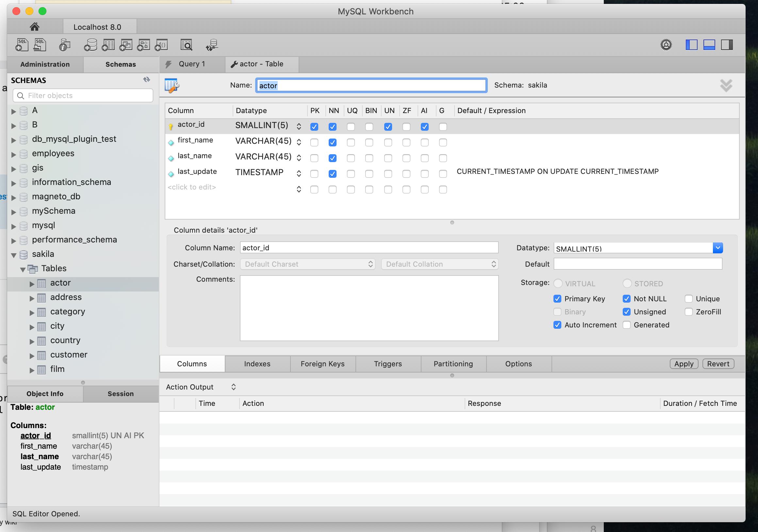This screenshot has height=532, width=758.
Task: Expand the employees schema tree node
Action: pos(13,154)
